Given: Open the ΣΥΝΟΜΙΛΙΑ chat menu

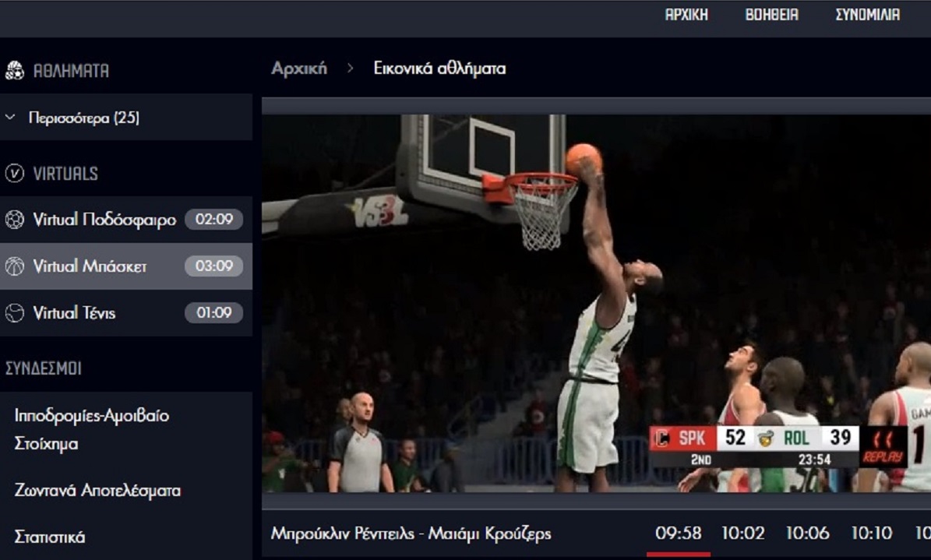Looking at the screenshot, I should click(867, 15).
